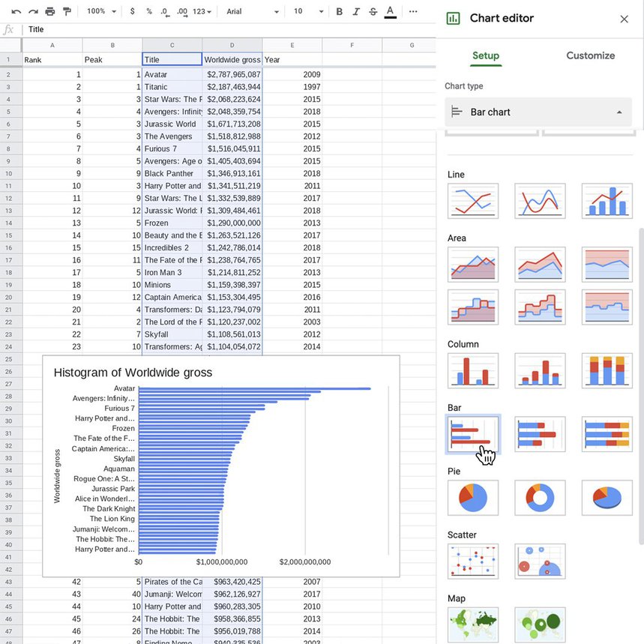This screenshot has height=644, width=644.
Task: Select the doughnut chart type
Action: pos(540,498)
